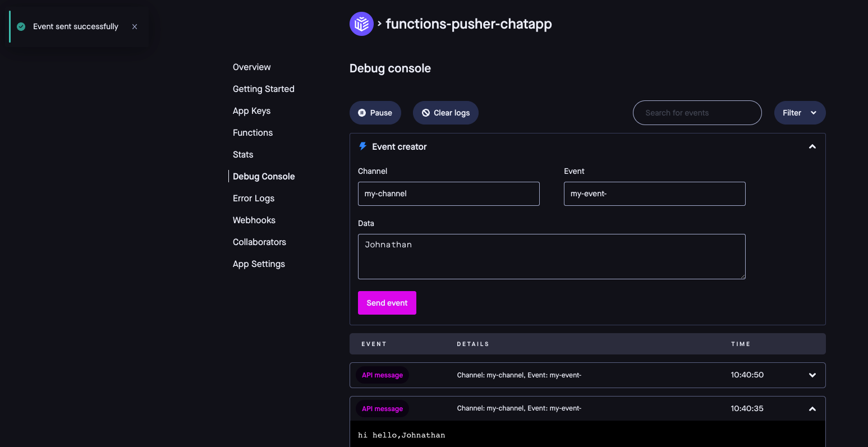Click the 10:40:35 timestamp
Viewport: 868px width, 447px height.
point(747,408)
